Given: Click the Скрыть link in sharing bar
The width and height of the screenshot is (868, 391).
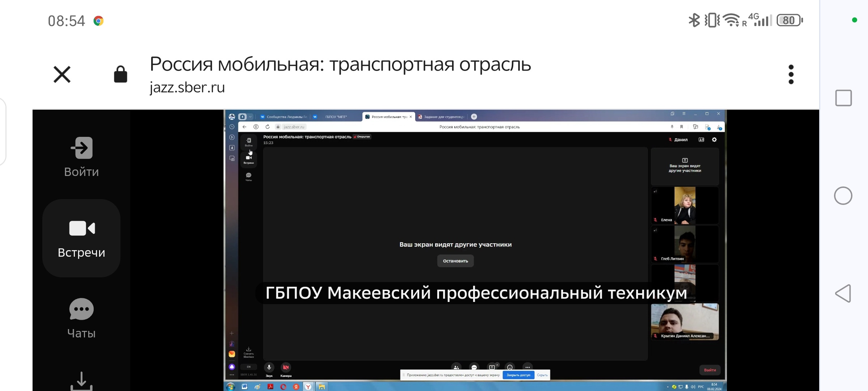Looking at the screenshot, I should (542, 375).
